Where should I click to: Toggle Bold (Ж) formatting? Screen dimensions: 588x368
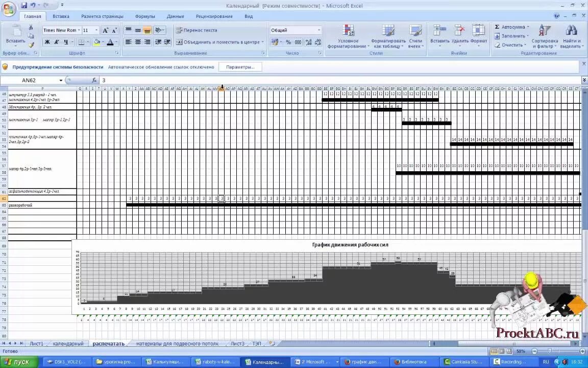click(47, 42)
